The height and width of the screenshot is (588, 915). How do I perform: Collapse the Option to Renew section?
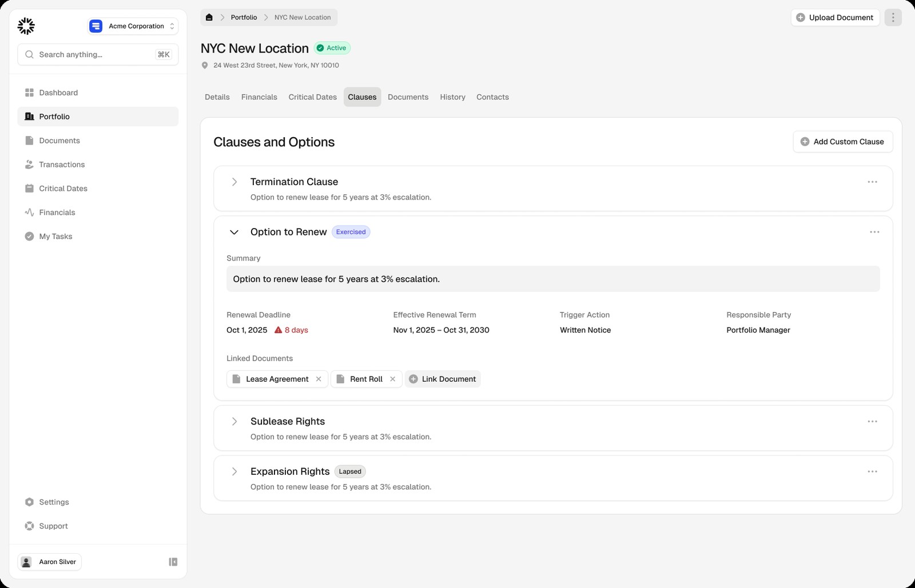point(234,232)
